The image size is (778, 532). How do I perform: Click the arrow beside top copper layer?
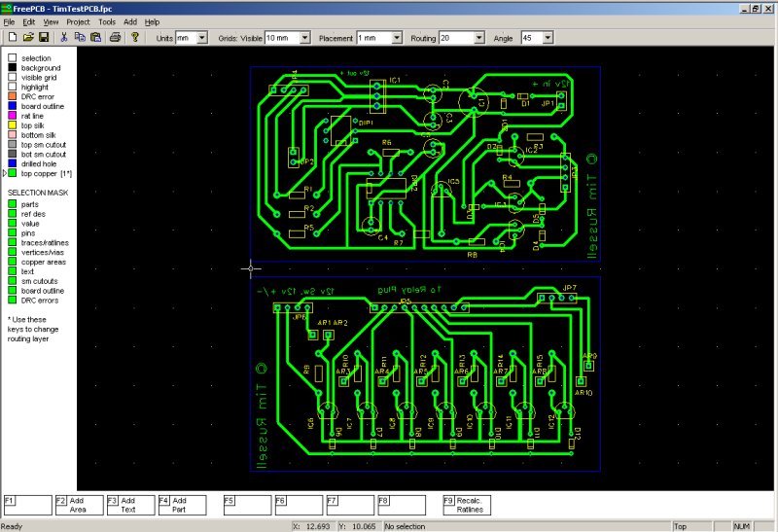click(5, 173)
